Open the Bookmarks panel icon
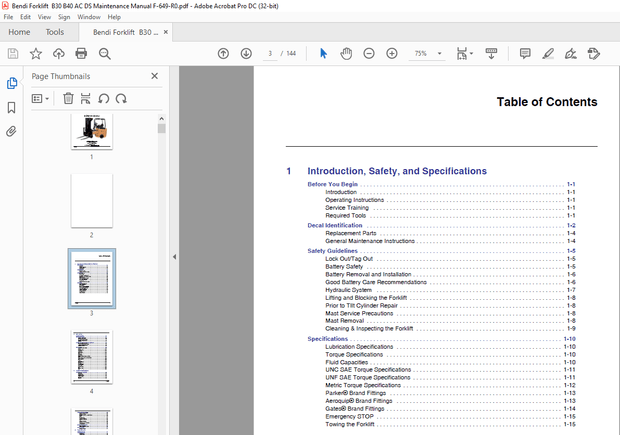Image resolution: width=620 pixels, height=435 pixels. click(11, 107)
